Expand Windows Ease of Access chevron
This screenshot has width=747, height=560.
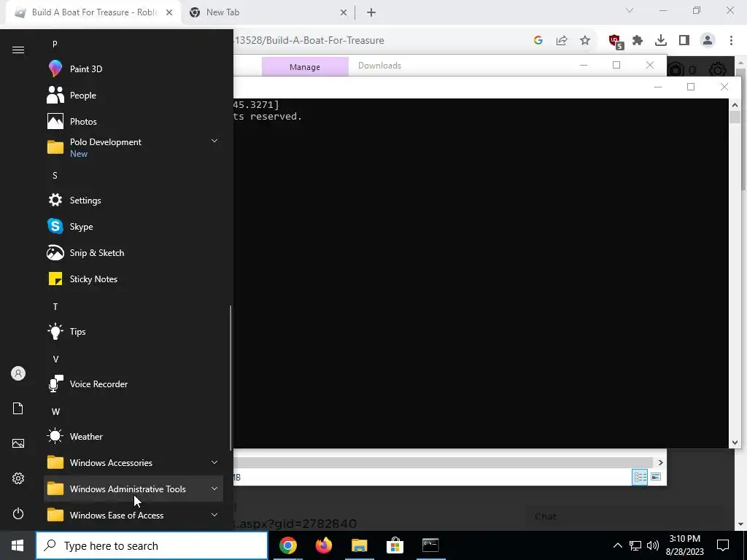(214, 515)
